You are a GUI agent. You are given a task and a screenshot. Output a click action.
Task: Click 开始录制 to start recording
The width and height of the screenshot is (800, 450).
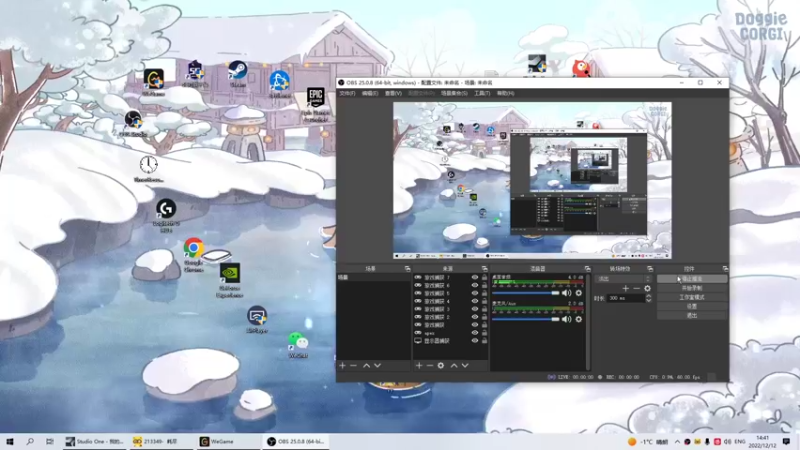click(x=692, y=288)
